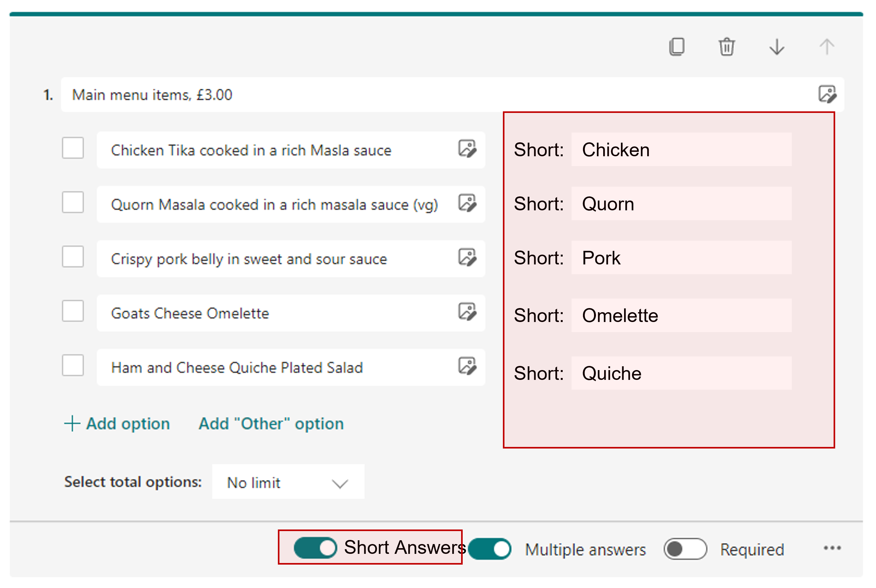This screenshot has width=876, height=588.
Task: Open the "No limit" total options dropdown
Action: coord(287,482)
